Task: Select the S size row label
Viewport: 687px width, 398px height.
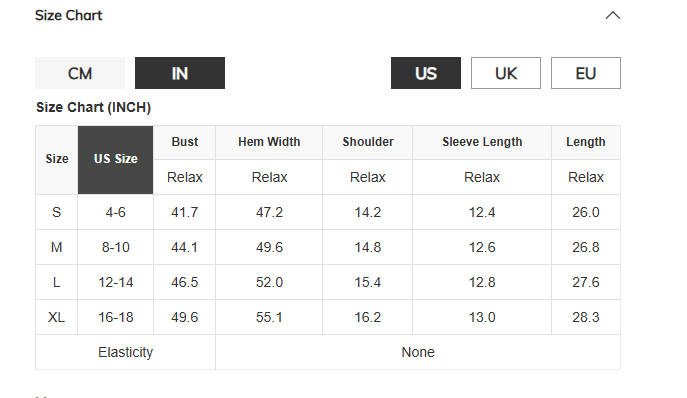Action: coord(57,212)
